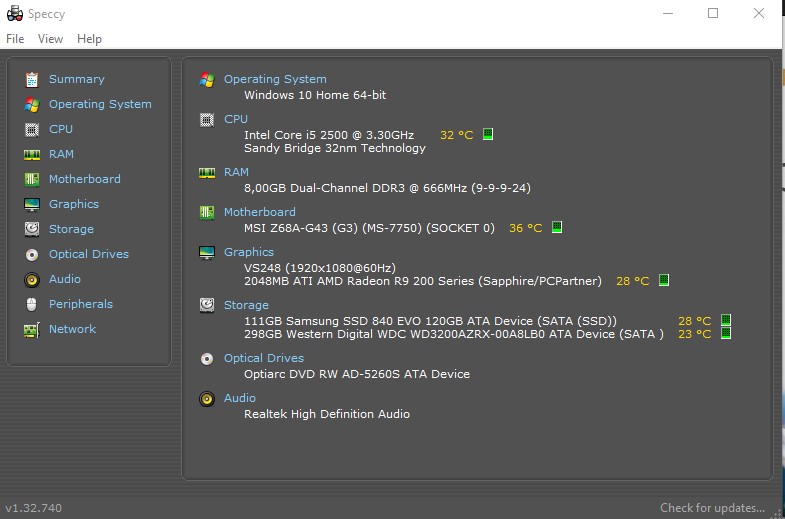
Task: Click the CPU chip icon in summary panel
Action: coord(207,120)
